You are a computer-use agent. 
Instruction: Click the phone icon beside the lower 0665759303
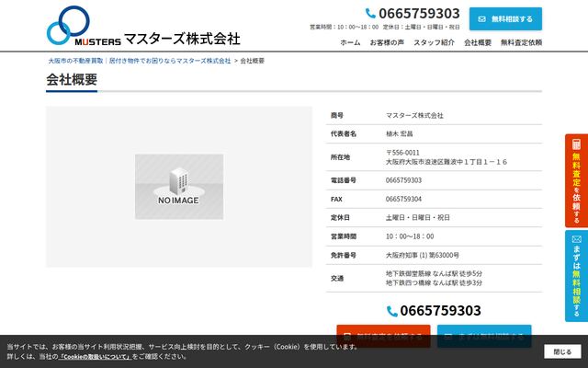tap(392, 311)
